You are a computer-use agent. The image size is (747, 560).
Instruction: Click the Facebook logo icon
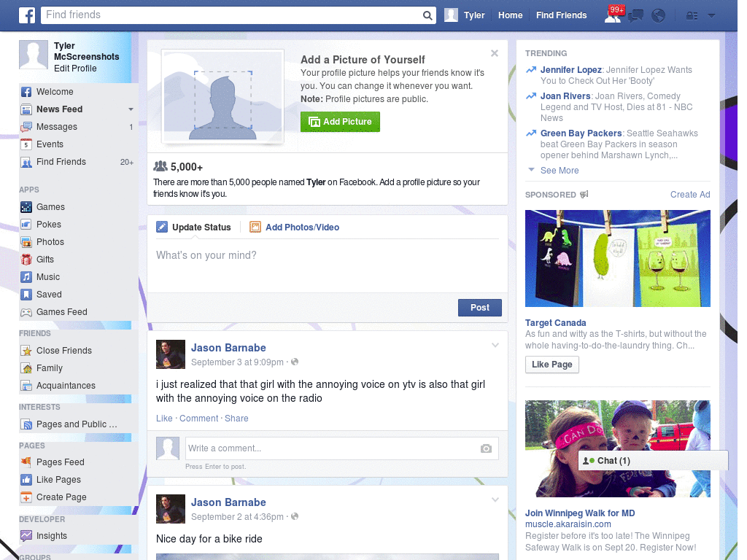27,15
